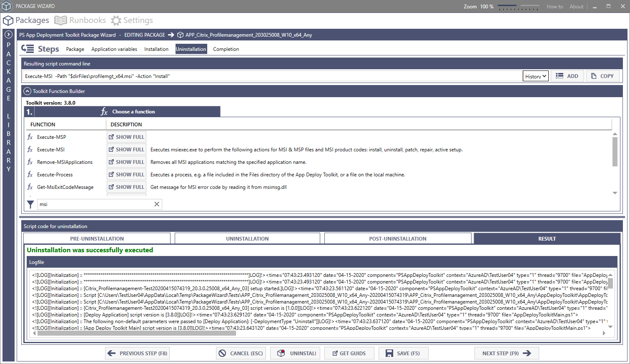Open the About link
Screen dimensions: 630x364
tap(577, 7)
